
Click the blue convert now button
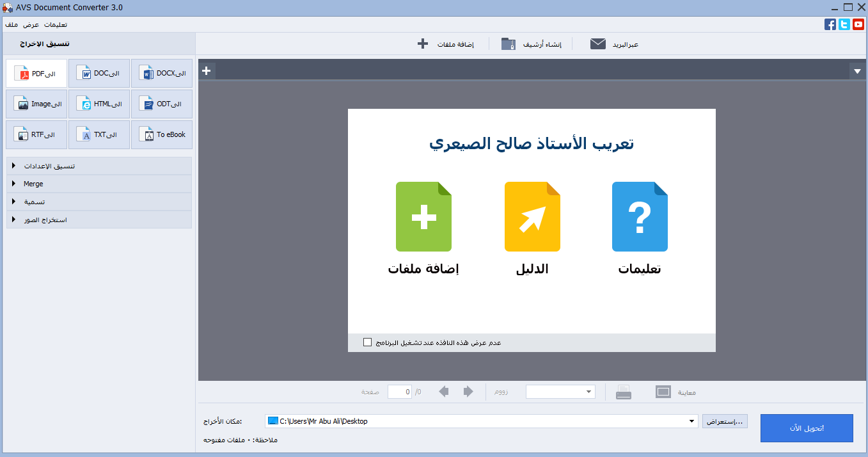pyautogui.click(x=807, y=428)
